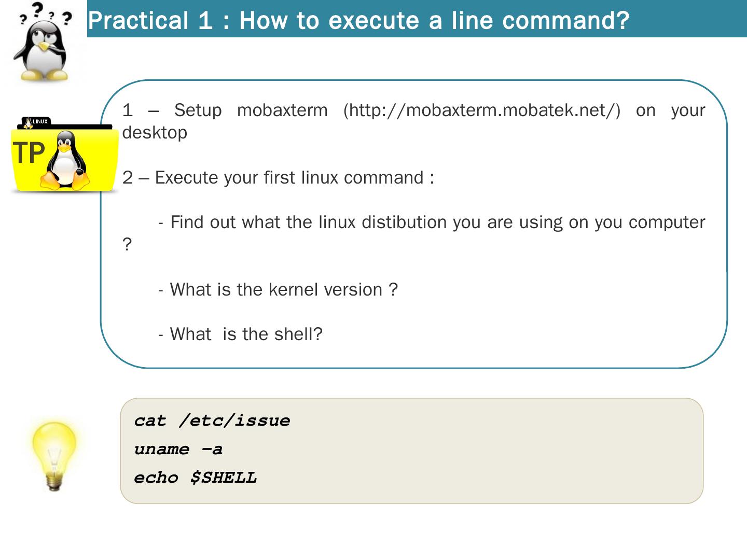Click the word "desktop" in step one
The image size is (747, 560).
pos(155,133)
